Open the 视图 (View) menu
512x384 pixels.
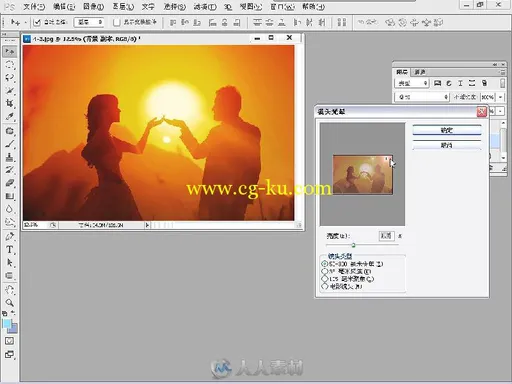tap(251, 6)
